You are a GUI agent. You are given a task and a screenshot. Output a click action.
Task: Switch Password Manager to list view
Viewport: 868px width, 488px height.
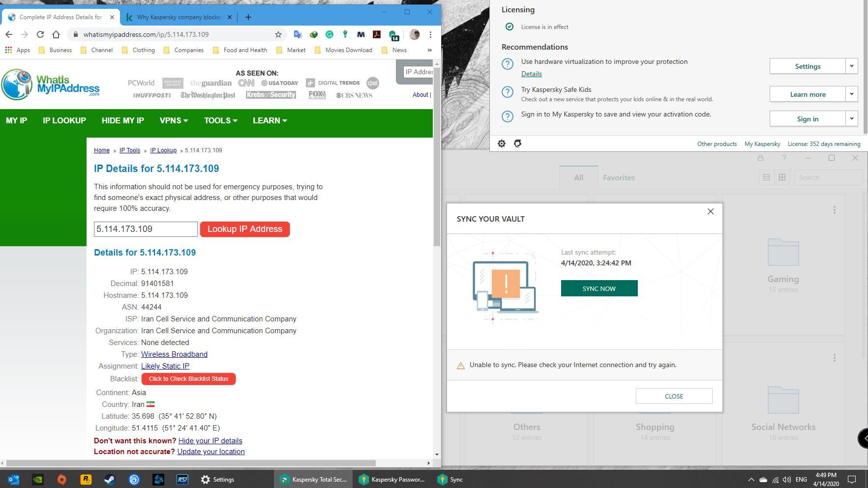[766, 177]
